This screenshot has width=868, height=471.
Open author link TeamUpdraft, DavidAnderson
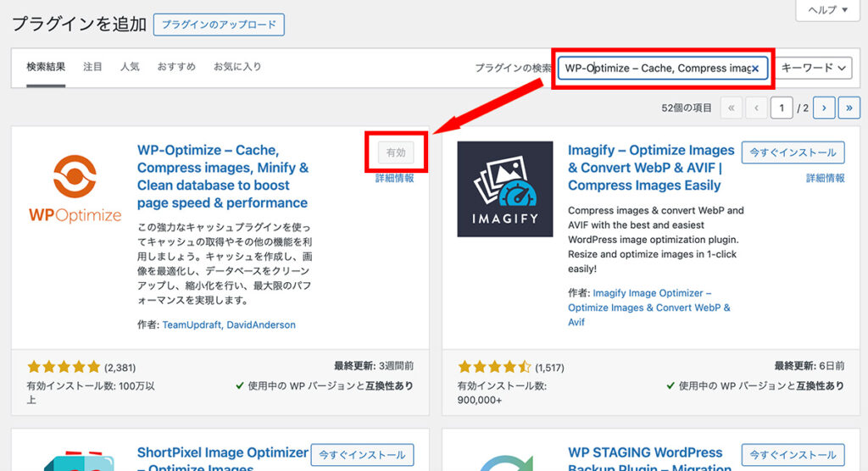coord(229,325)
